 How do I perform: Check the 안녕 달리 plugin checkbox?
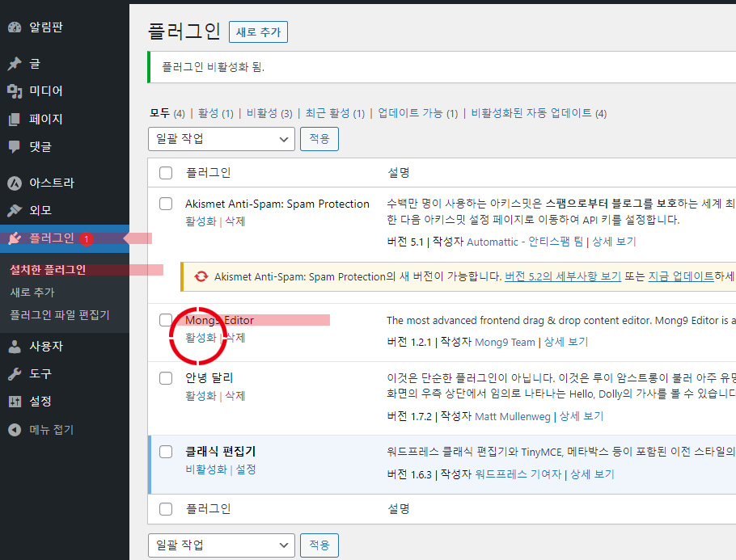[x=166, y=377]
